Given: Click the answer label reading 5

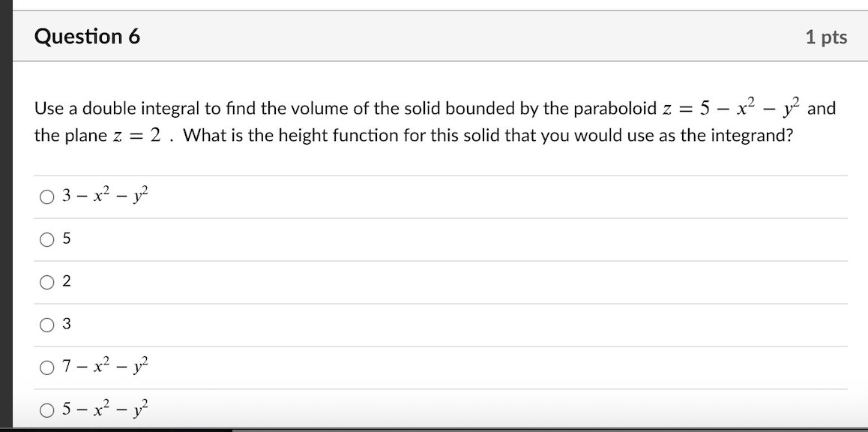Looking at the screenshot, I should click(x=67, y=238).
